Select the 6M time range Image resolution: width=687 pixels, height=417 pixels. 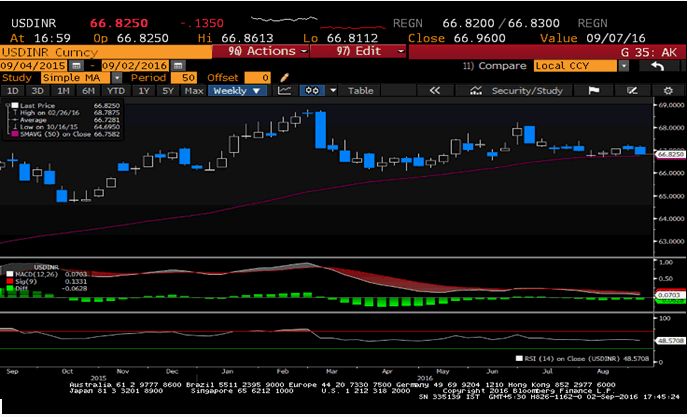88,91
